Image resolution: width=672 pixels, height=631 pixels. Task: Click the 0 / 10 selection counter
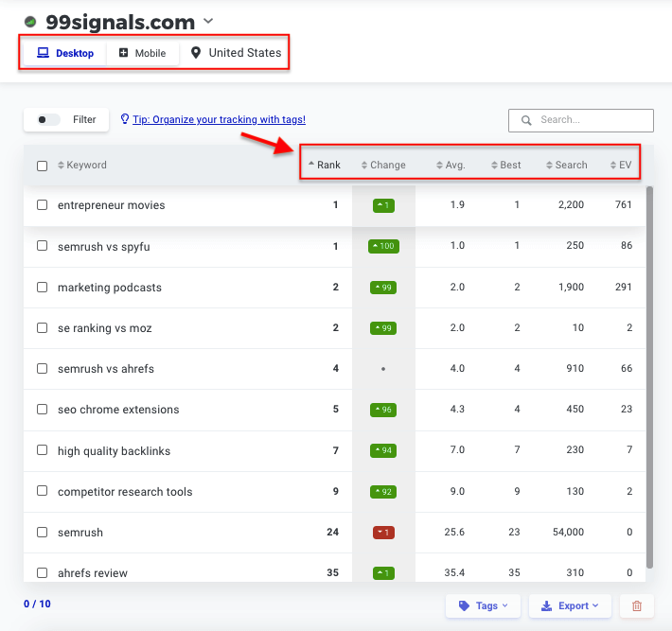(x=37, y=604)
